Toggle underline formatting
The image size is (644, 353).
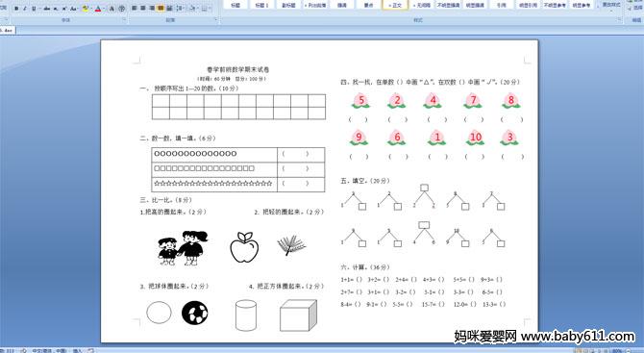34,9
